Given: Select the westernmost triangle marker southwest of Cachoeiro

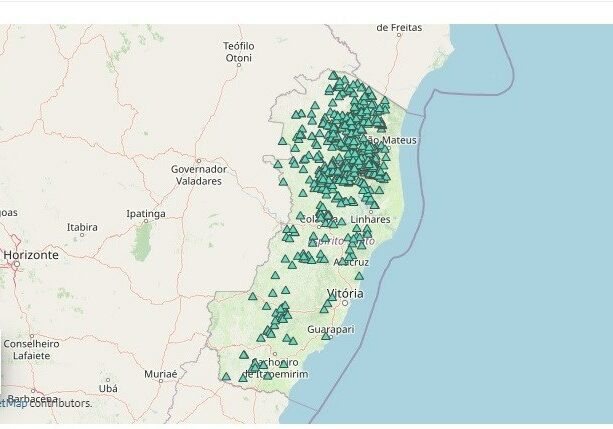Looking at the screenshot, I should coord(226,377).
